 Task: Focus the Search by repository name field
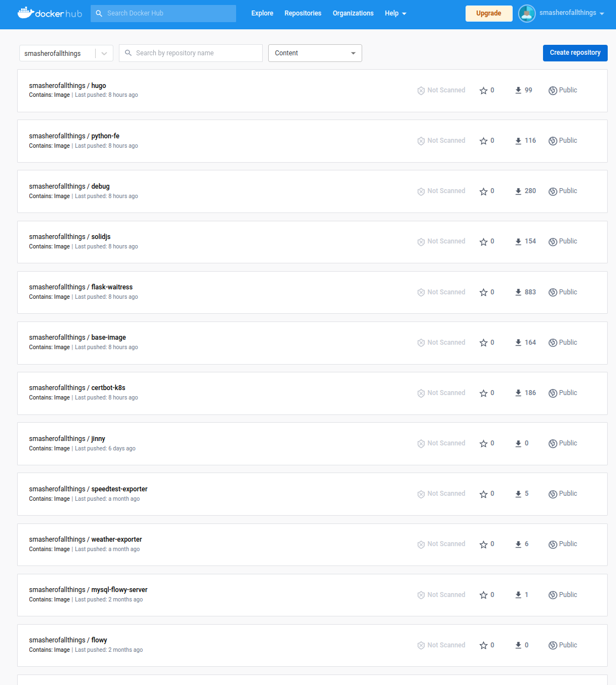(x=191, y=53)
